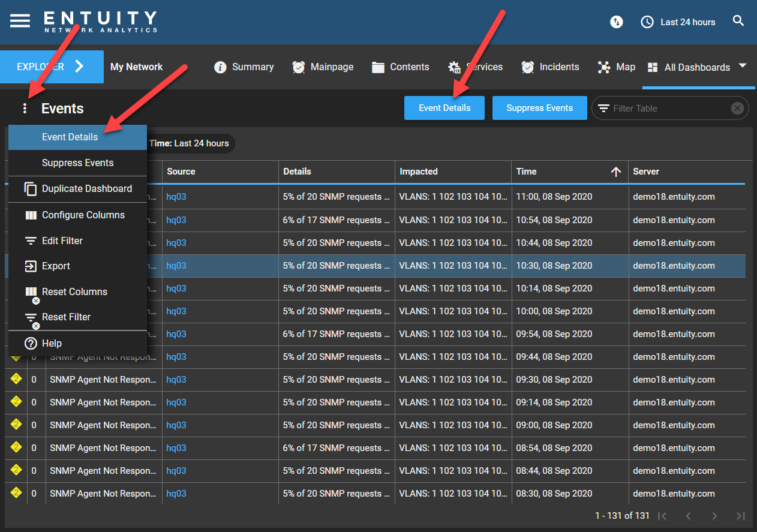Clear the Filter Table field with X
Viewport: 757px width, 532px height.
pos(737,109)
